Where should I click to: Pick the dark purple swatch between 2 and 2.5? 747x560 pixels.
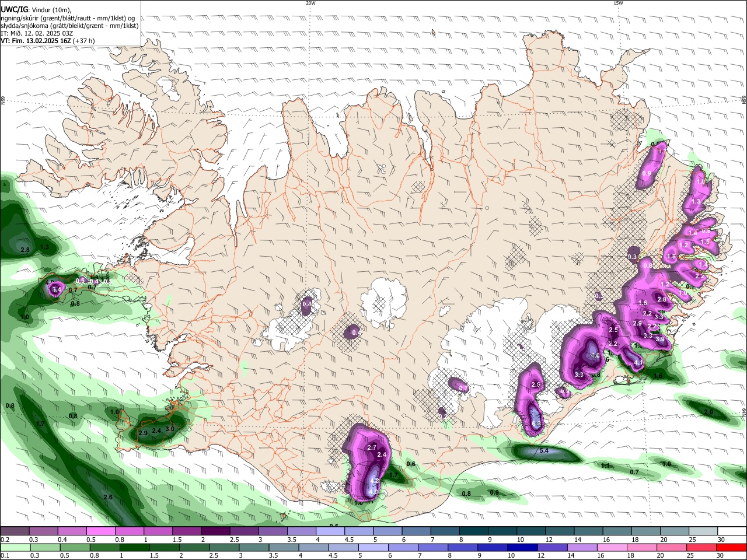click(x=215, y=531)
